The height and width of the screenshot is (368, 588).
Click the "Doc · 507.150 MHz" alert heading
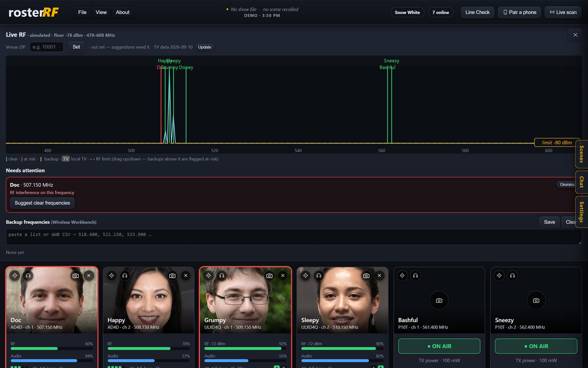pos(32,185)
